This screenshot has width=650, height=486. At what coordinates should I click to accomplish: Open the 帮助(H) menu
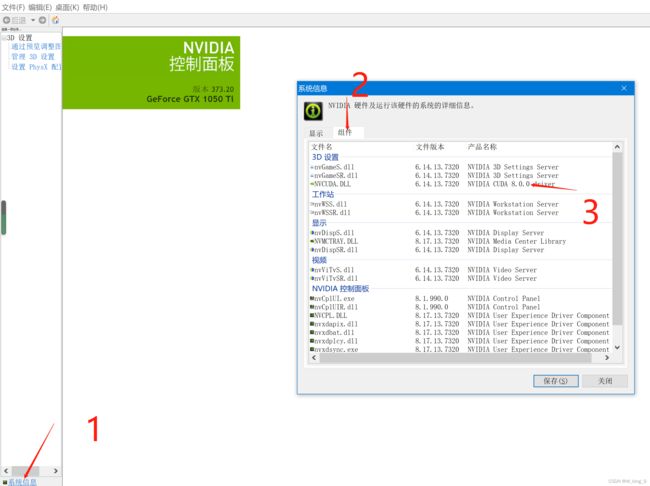click(95, 7)
